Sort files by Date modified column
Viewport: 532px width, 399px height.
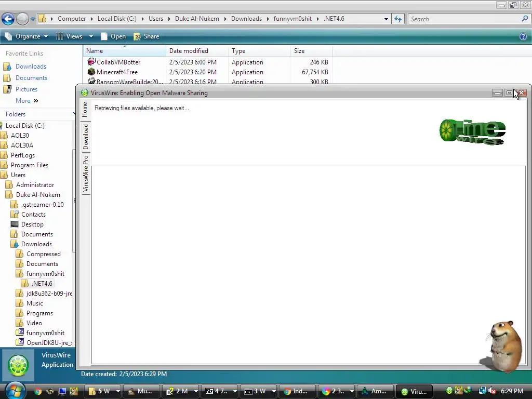(x=197, y=51)
